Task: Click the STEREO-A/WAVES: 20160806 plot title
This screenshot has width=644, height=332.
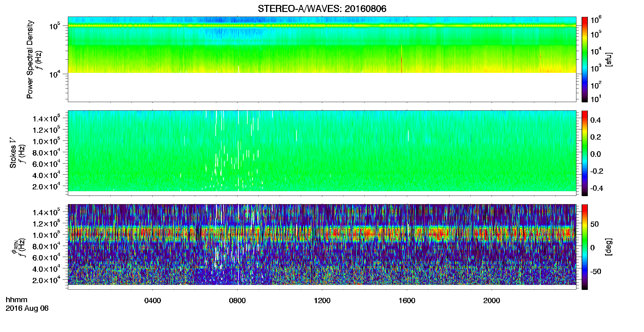Action: pyautogui.click(x=322, y=9)
